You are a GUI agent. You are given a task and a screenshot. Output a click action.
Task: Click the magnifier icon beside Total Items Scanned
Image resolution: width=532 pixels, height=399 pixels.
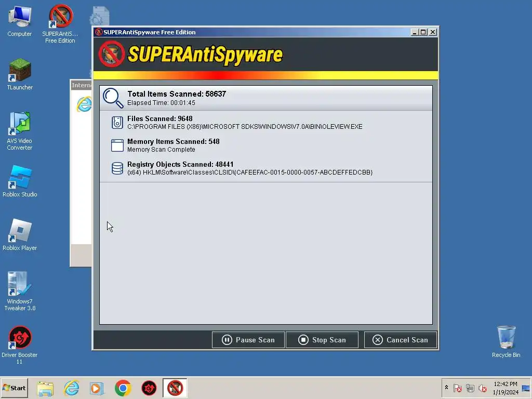pyautogui.click(x=113, y=98)
